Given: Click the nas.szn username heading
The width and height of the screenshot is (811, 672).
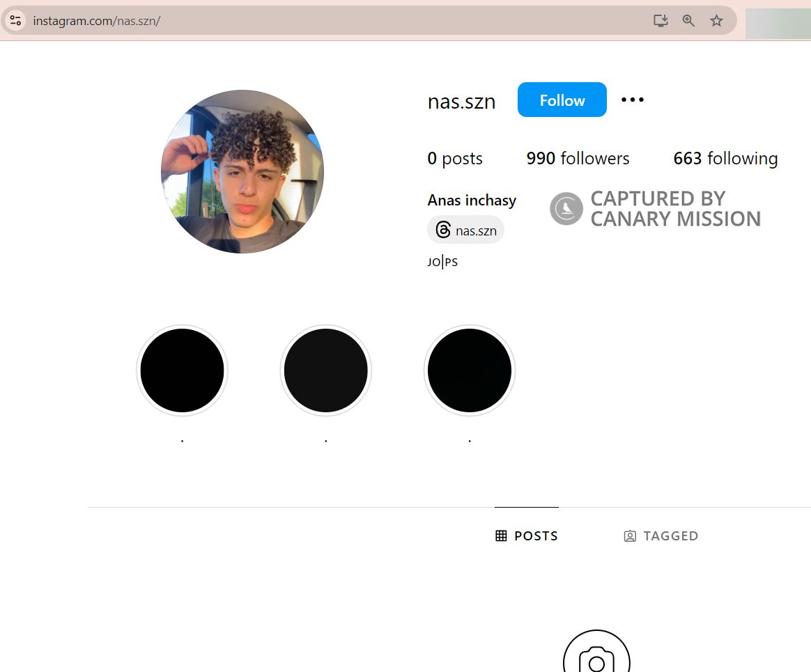Looking at the screenshot, I should point(461,102).
